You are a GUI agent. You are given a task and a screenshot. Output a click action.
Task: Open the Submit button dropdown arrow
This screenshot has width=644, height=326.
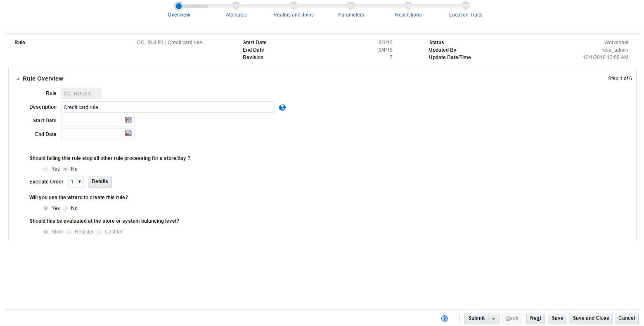493,318
